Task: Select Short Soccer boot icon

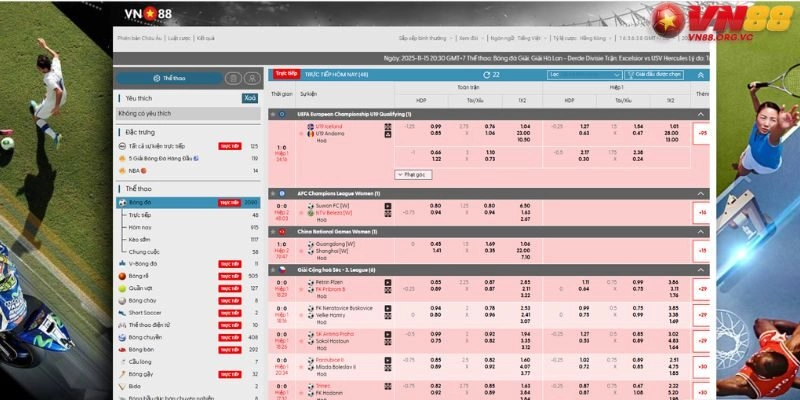Action: coord(122,313)
